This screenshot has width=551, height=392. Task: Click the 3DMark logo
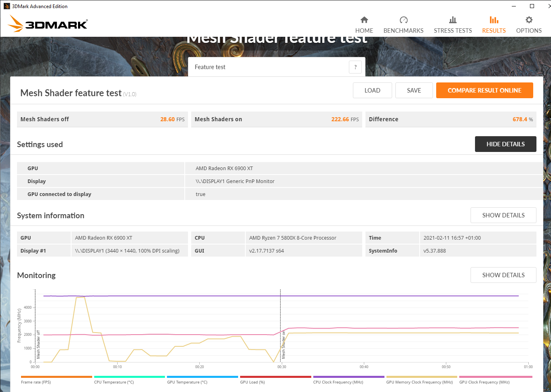(x=48, y=24)
